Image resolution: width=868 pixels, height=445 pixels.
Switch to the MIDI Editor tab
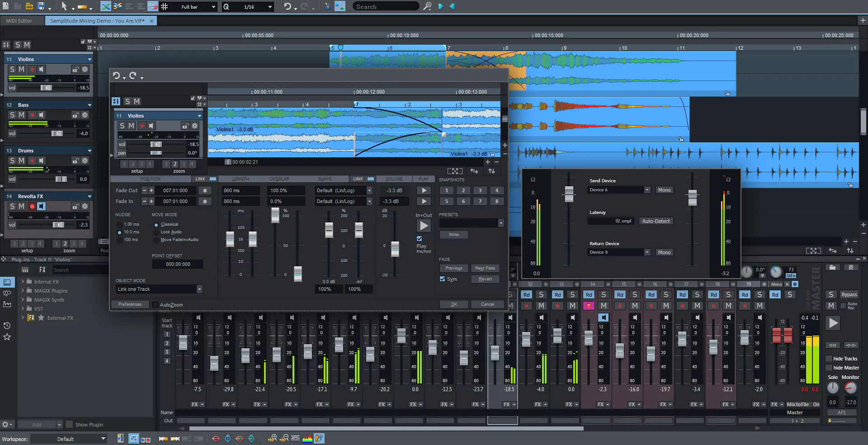click(18, 20)
